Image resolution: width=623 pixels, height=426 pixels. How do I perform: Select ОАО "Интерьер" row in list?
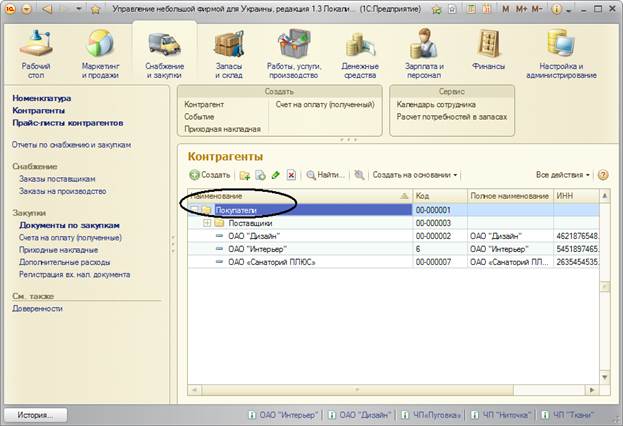point(393,249)
